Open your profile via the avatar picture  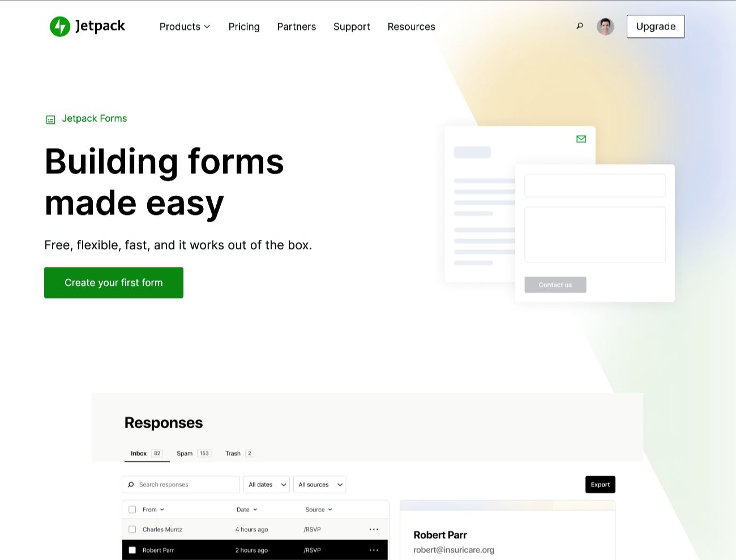605,26
